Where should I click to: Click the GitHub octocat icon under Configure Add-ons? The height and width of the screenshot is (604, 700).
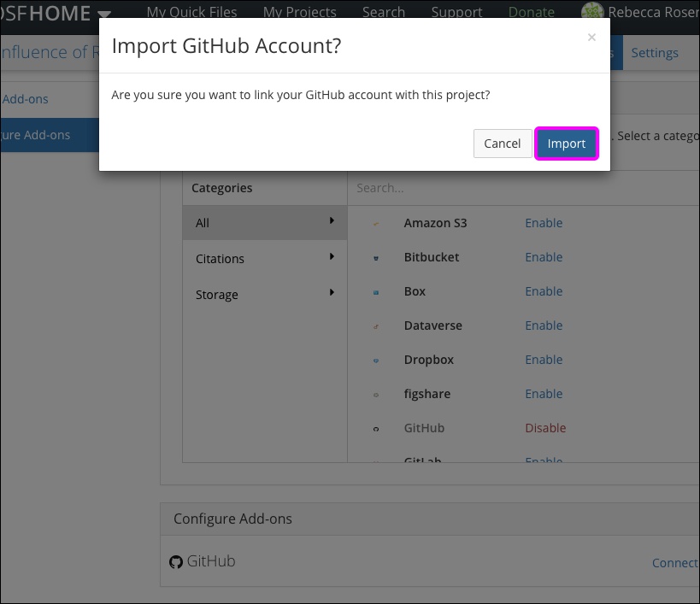(176, 562)
